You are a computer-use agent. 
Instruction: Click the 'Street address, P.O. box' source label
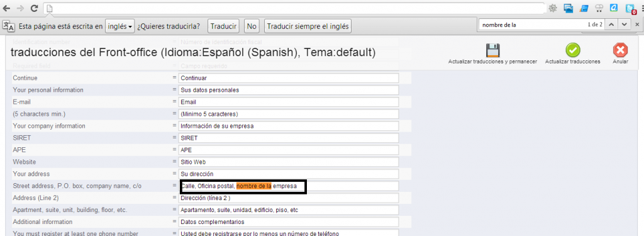click(77, 186)
